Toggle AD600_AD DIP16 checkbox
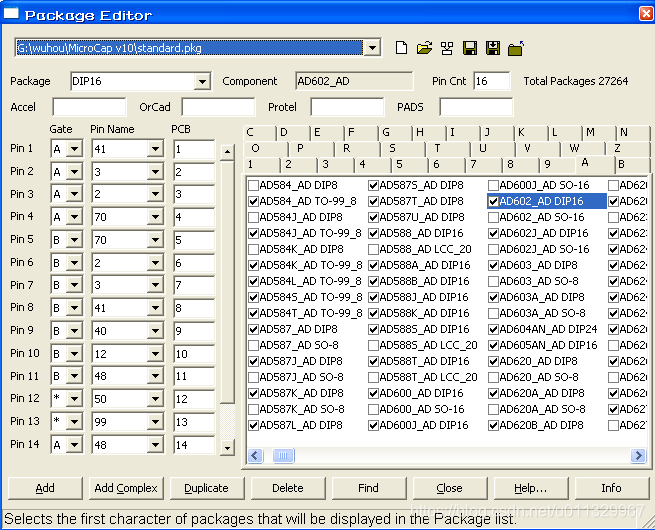This screenshot has height=530, width=655. 373,393
